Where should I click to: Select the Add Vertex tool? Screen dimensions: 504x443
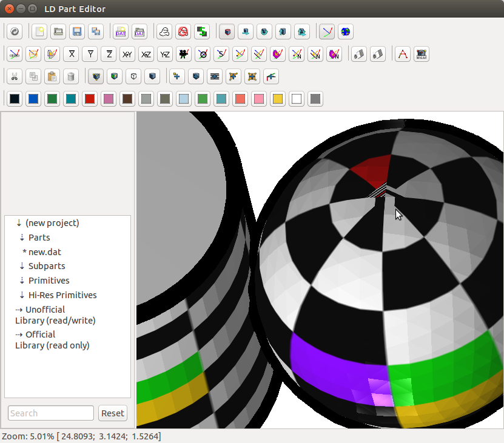tap(176, 76)
